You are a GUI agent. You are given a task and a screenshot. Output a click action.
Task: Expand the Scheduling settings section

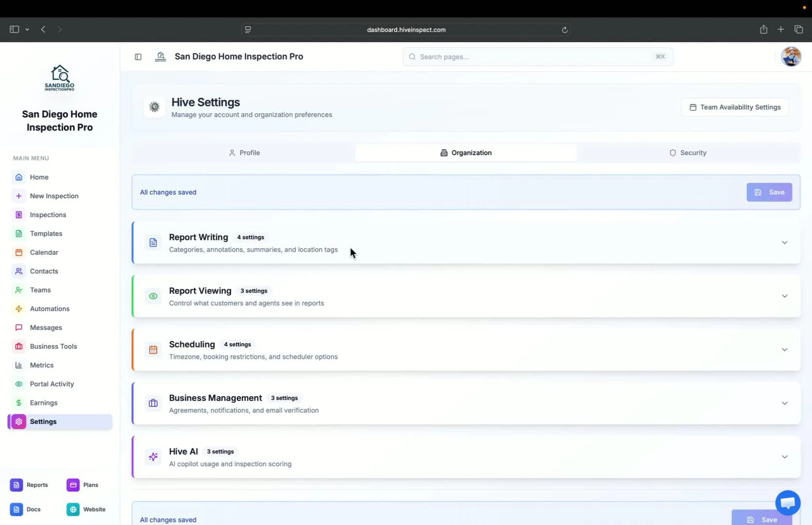tap(784, 350)
